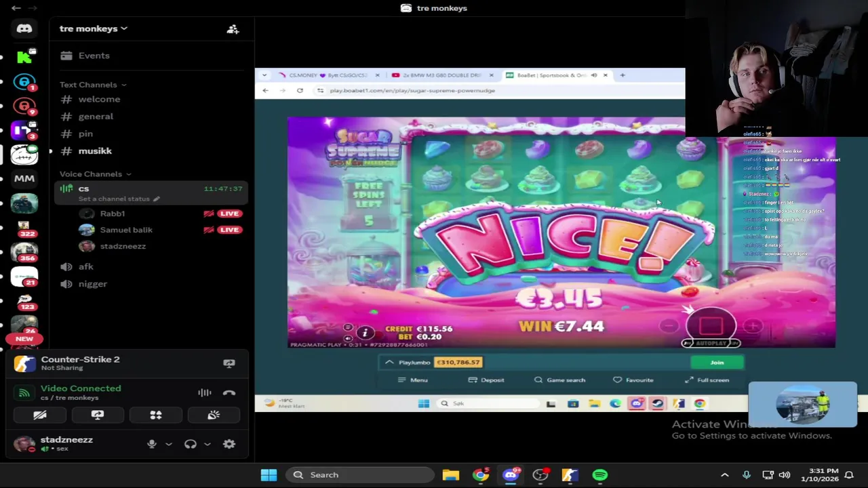The image size is (868, 488).
Task: Open Discord direct messages home icon
Action: 24,28
